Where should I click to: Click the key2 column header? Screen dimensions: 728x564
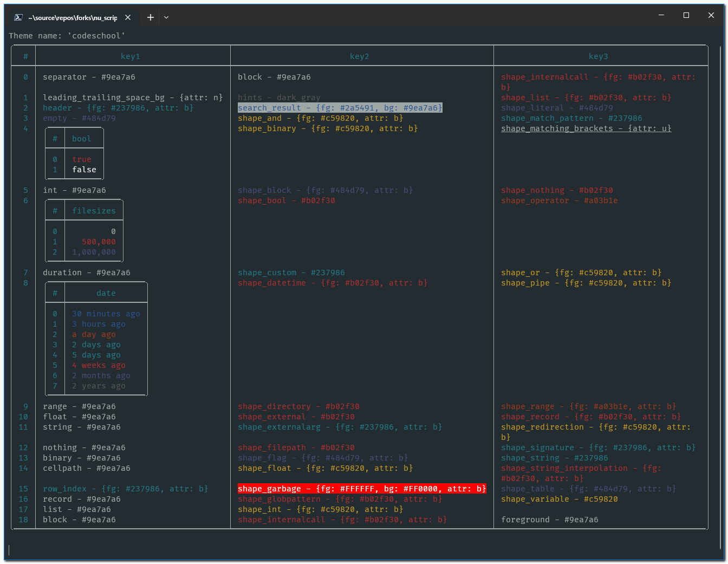coord(360,56)
